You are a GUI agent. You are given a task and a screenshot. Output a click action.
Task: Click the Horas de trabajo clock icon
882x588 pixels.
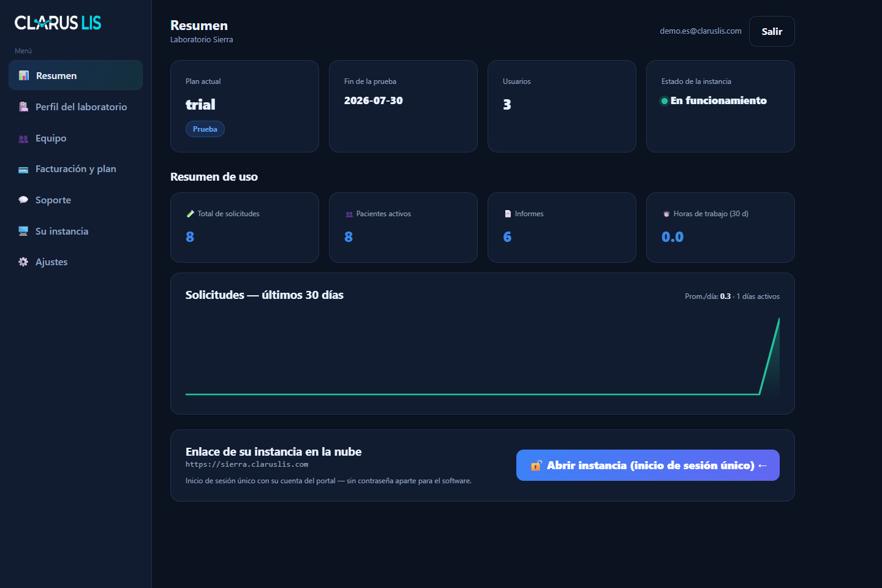coord(666,214)
